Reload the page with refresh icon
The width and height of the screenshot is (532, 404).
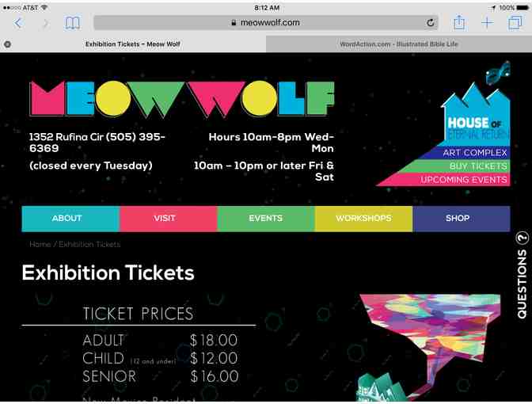click(x=430, y=23)
